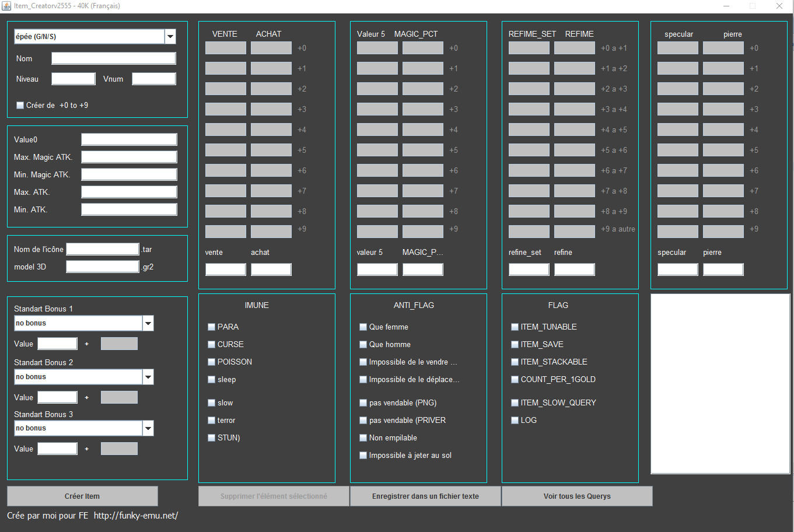Viewport: 794px width, 532px height.
Task: Check the Que femme anti-flag option
Action: (x=363, y=327)
